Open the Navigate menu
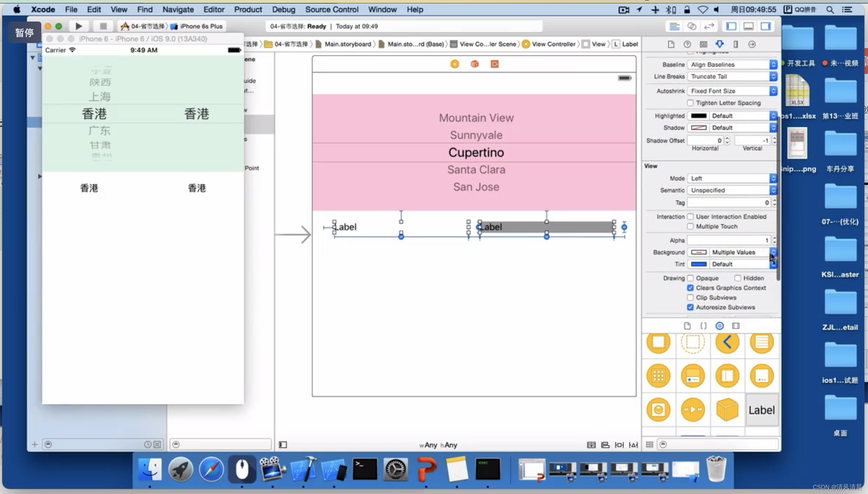This screenshot has height=494, width=868. [x=178, y=9]
